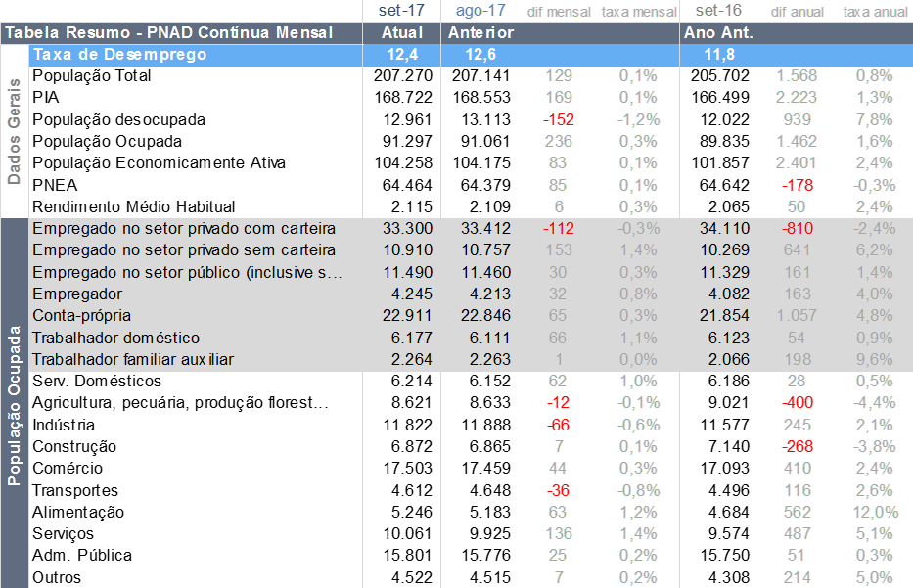Click the 'set-16' column header
Viewport: 913px width, 588px height.
click(x=718, y=11)
